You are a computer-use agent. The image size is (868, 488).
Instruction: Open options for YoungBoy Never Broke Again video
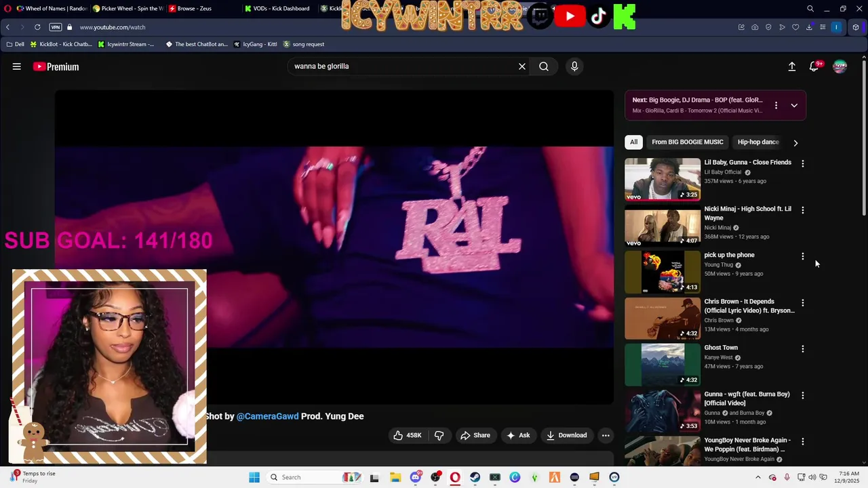point(803,441)
